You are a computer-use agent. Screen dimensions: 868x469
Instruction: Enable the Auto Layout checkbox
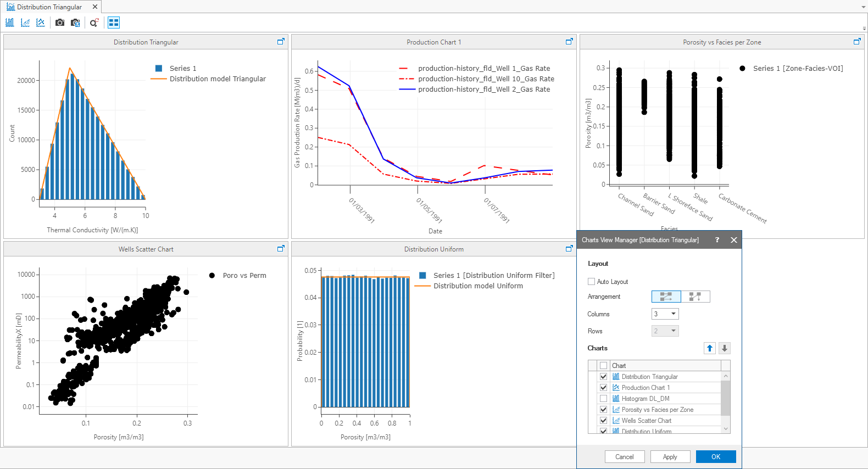592,282
